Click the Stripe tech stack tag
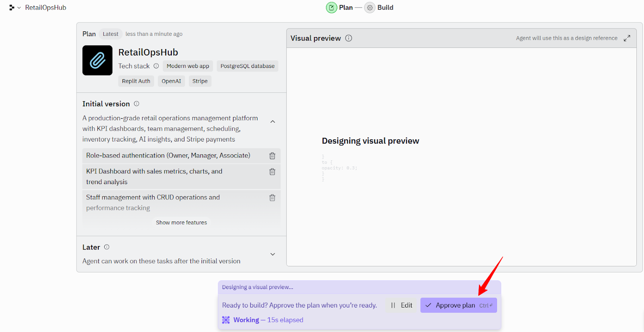This screenshot has width=644, height=332. tap(200, 81)
